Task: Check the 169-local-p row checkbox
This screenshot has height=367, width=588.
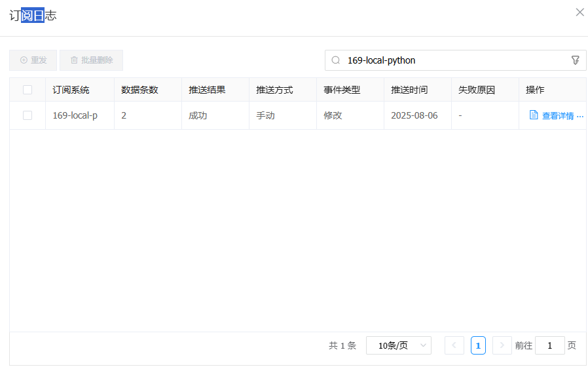Action: (x=28, y=115)
